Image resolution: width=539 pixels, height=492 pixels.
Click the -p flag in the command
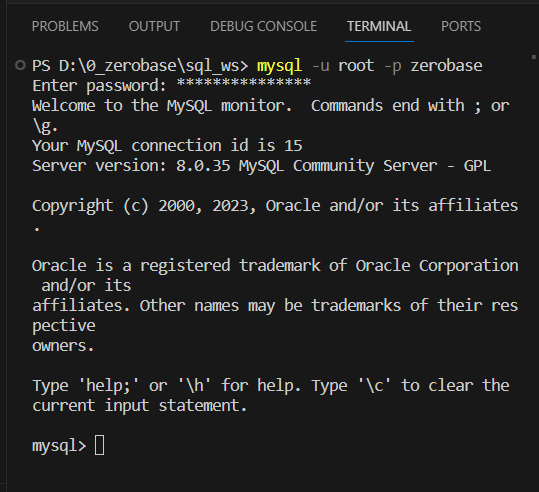point(393,66)
